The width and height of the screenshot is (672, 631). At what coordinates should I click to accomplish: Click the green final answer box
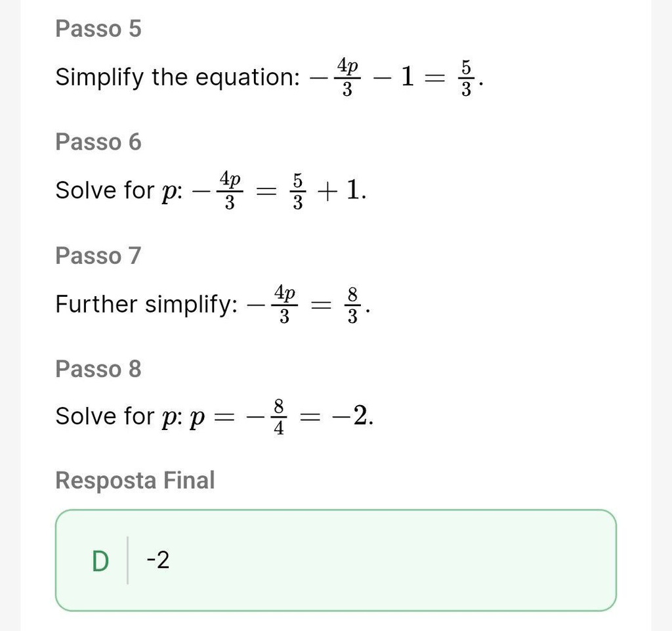pyautogui.click(x=336, y=560)
